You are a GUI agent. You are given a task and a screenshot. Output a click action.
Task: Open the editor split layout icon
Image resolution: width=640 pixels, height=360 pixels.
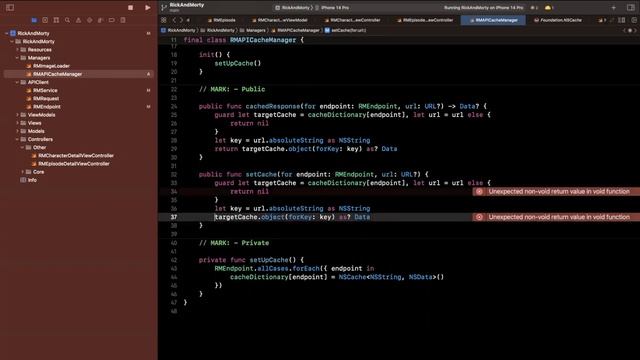621,20
